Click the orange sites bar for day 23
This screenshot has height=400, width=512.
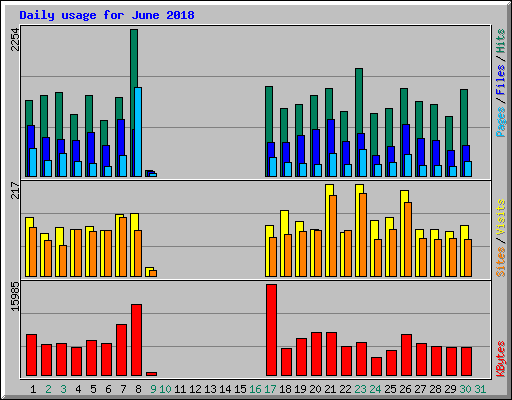[363, 235]
